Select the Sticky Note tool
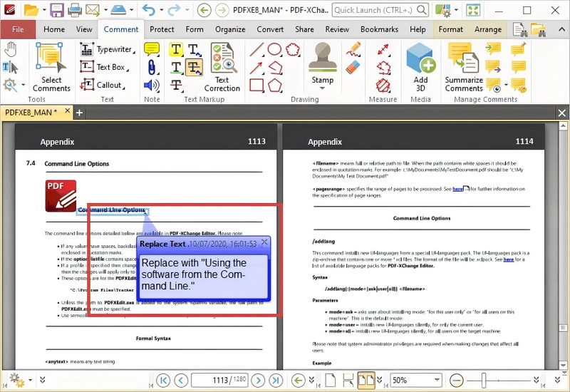Screen dimensions: 570x392 (152, 49)
